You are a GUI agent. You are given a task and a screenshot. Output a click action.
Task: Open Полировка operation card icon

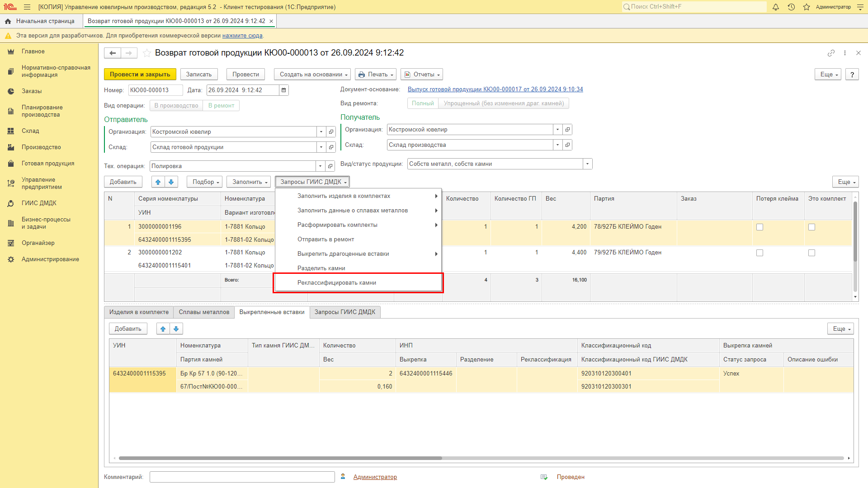(330, 166)
